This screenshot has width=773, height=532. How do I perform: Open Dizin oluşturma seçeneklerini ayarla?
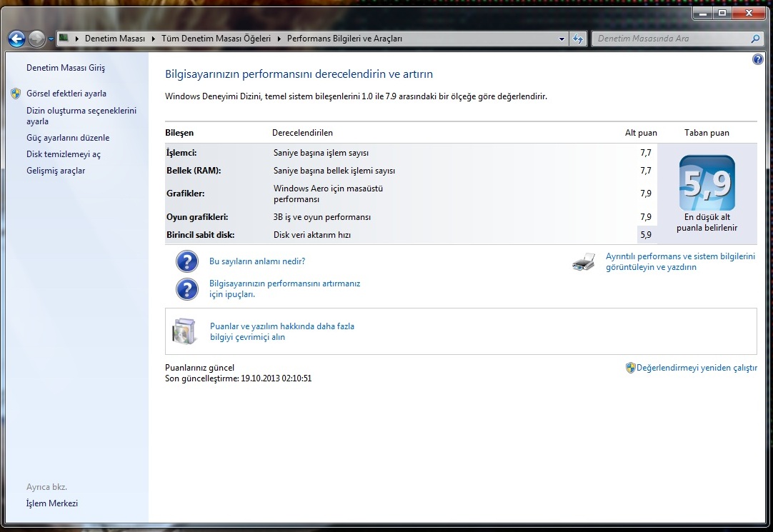81,116
